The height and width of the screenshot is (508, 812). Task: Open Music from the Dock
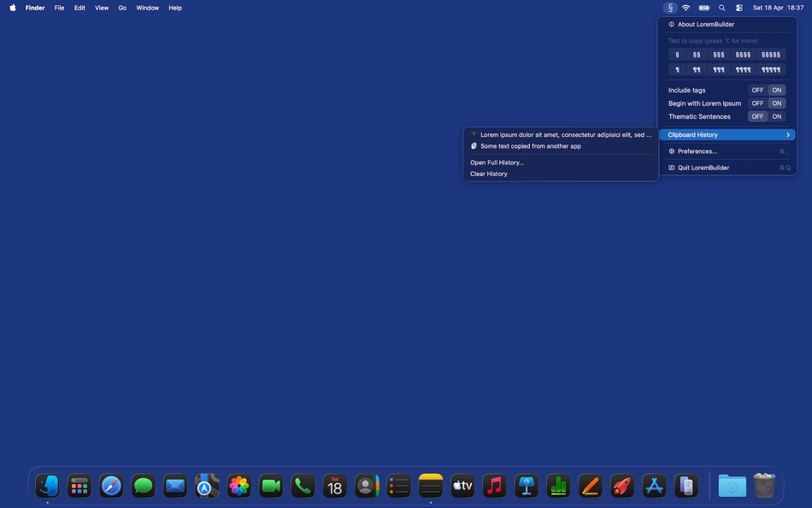[495, 486]
